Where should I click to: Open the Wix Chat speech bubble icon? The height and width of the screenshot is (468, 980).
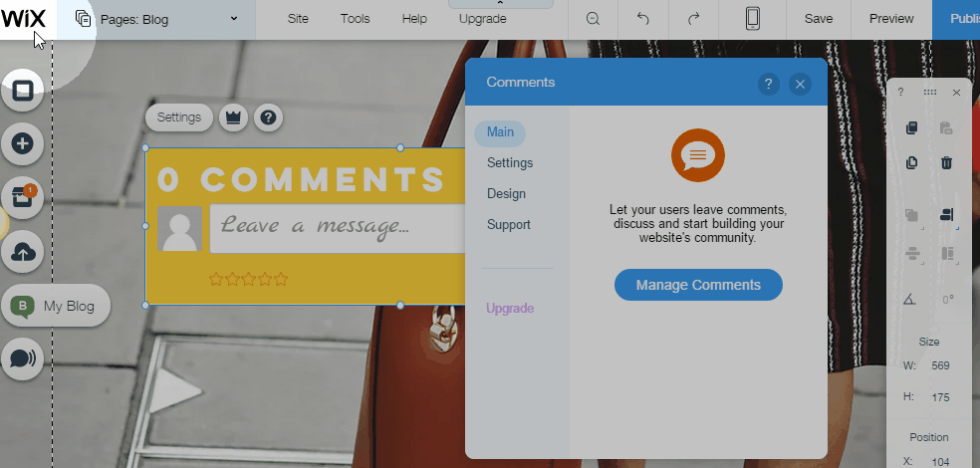(x=23, y=359)
